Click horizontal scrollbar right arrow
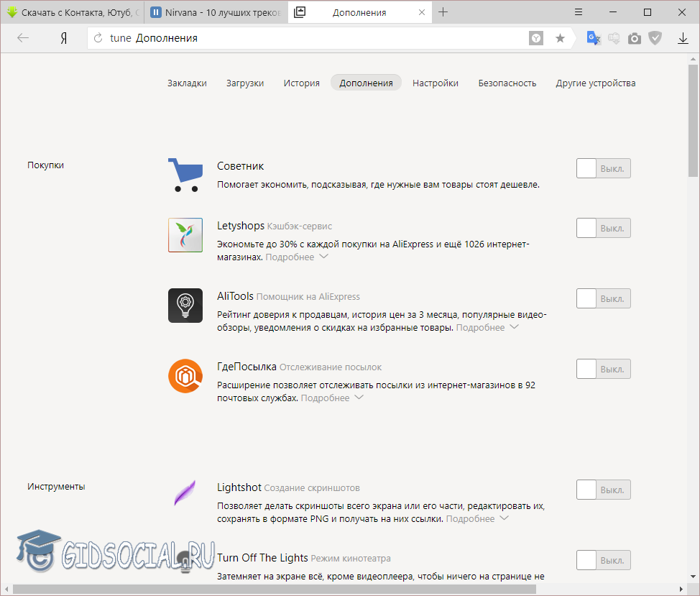 tap(681, 590)
